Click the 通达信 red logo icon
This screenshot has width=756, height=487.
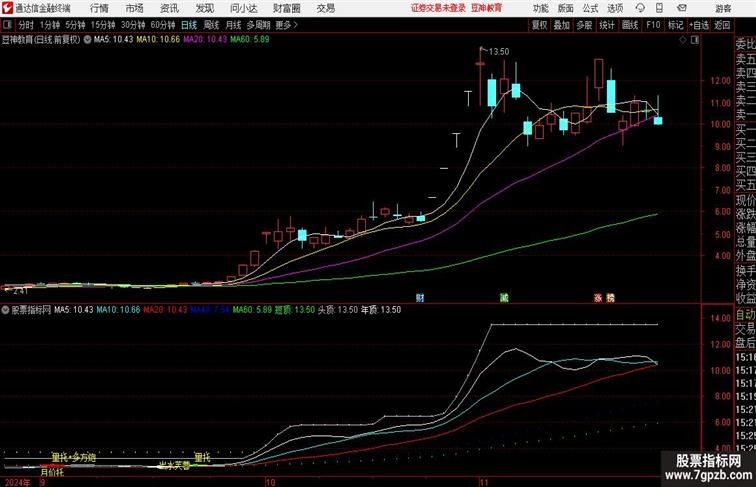[7, 8]
